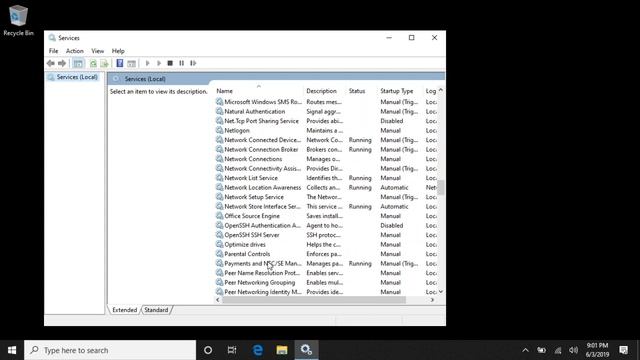Toggle the Show/Hide Console Tree toolbar icon
640x360 pixels.
tap(78, 63)
